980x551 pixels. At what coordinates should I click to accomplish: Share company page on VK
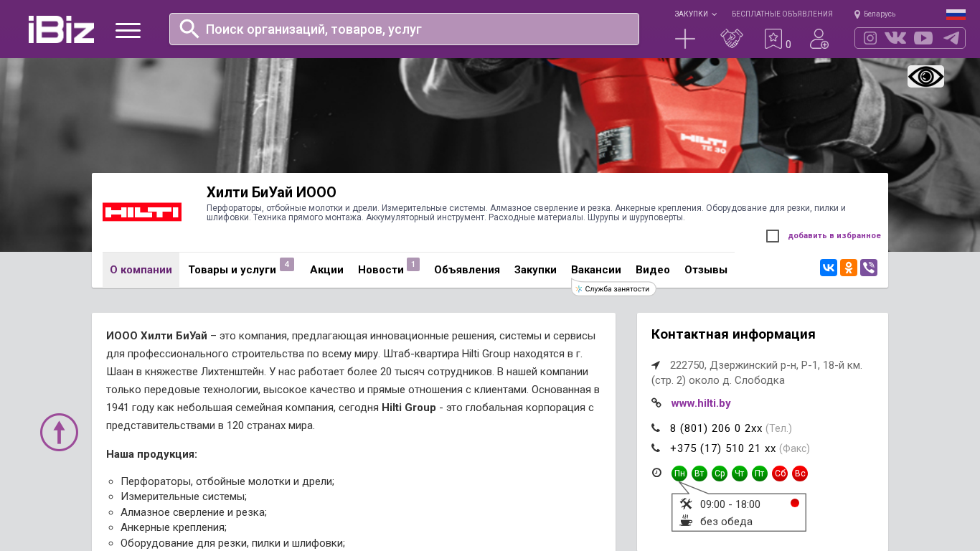829,268
